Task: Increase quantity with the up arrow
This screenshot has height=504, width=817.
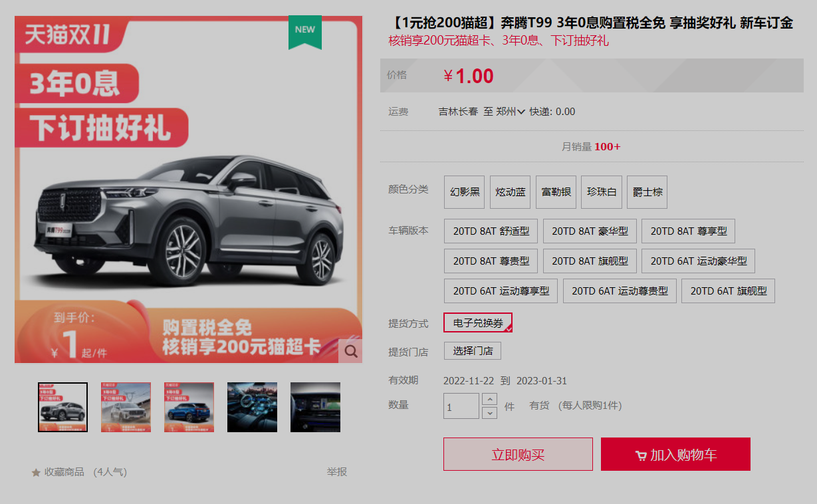Action: [x=489, y=399]
